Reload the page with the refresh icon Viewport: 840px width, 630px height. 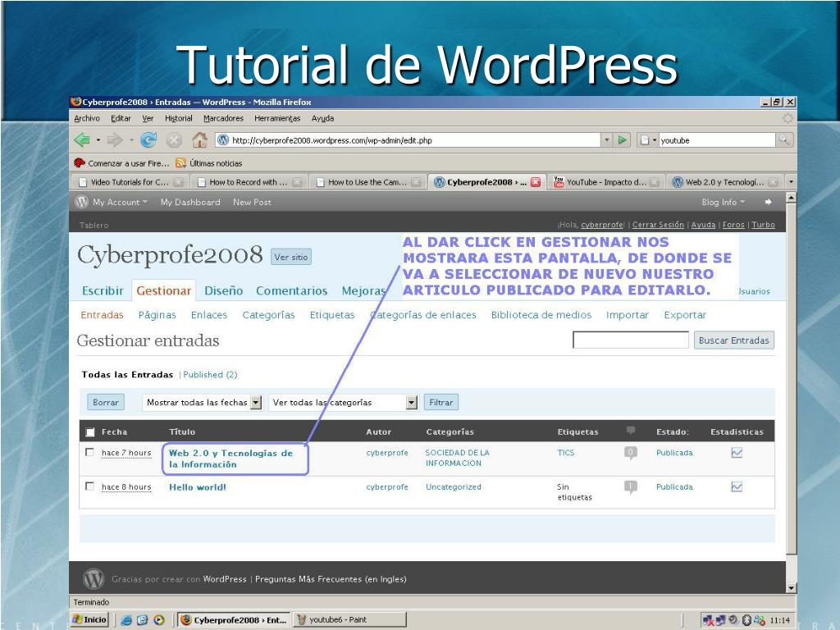coord(148,140)
